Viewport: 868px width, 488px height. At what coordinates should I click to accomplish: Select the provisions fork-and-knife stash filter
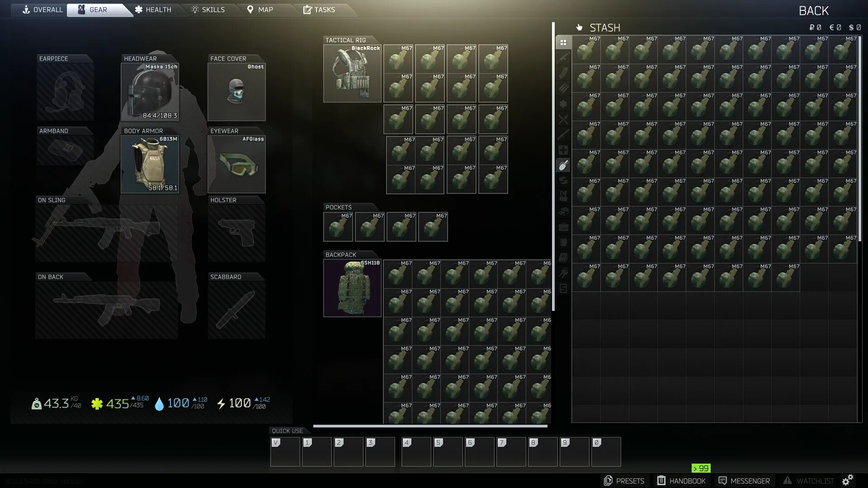(563, 119)
